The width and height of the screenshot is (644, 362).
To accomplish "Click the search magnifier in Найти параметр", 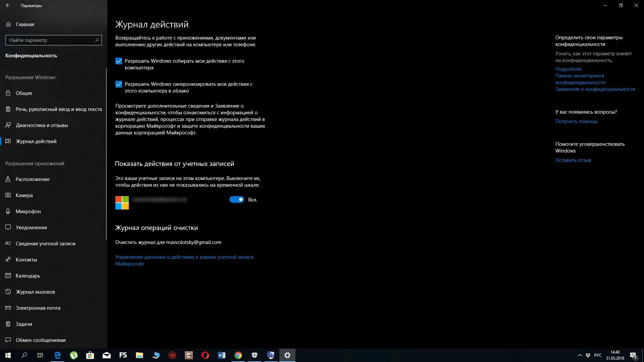I will click(97, 40).
